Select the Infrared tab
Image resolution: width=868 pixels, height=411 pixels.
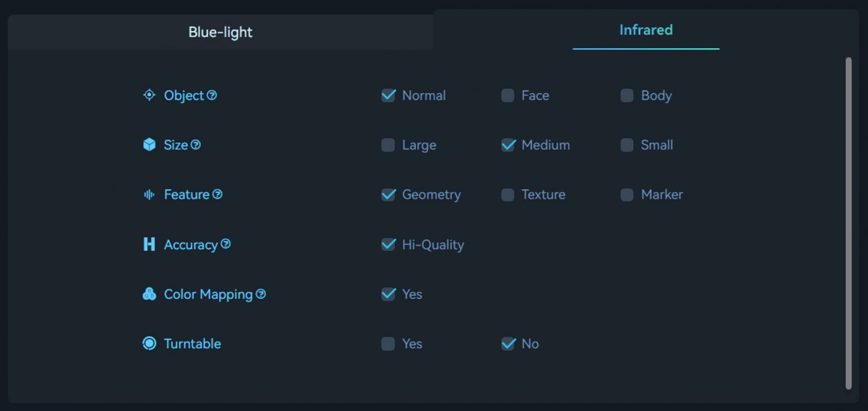pos(645,29)
